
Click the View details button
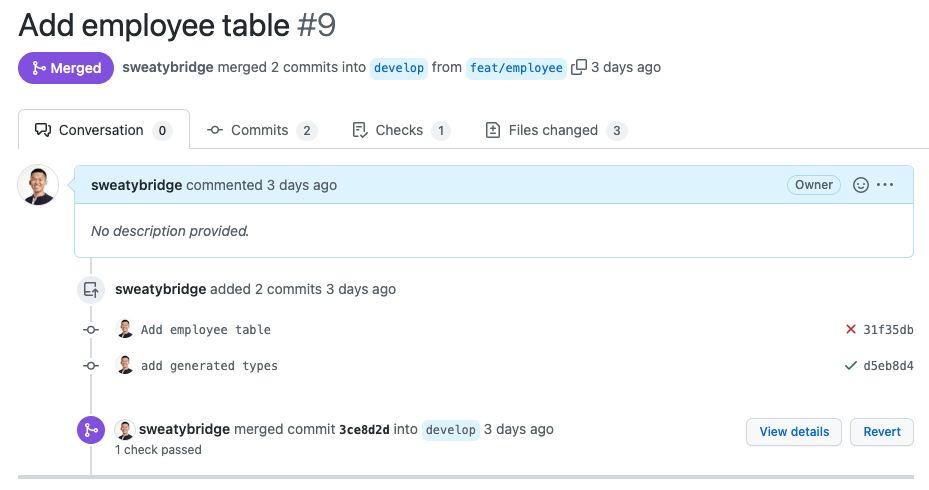pyautogui.click(x=794, y=432)
